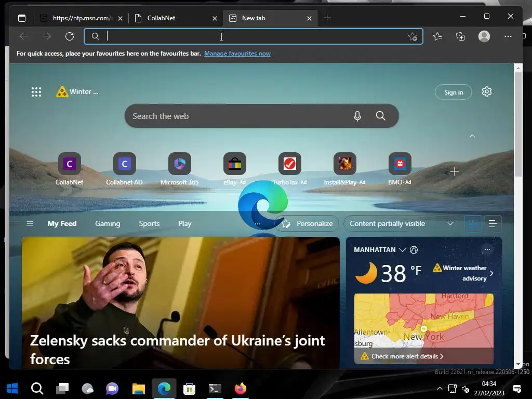Open CollabNet quick link tile
Viewport: 532px width, 399px height.
click(69, 169)
